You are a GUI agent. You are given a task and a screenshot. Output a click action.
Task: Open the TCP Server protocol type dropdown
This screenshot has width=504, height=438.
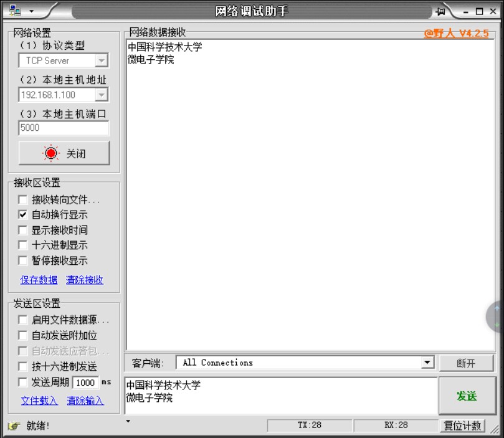(x=102, y=60)
